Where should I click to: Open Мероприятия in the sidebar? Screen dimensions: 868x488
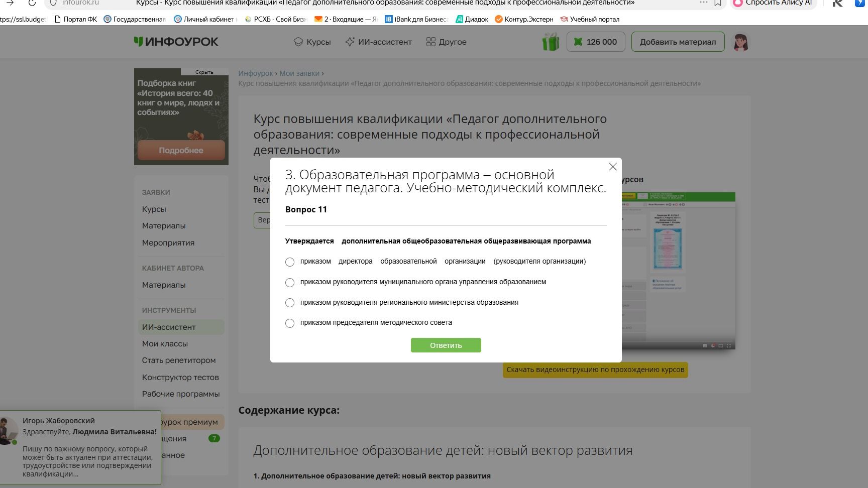(x=168, y=242)
